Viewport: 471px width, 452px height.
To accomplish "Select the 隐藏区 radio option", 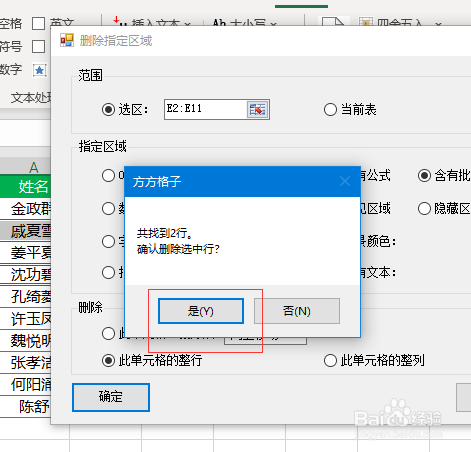I will pyautogui.click(x=424, y=209).
